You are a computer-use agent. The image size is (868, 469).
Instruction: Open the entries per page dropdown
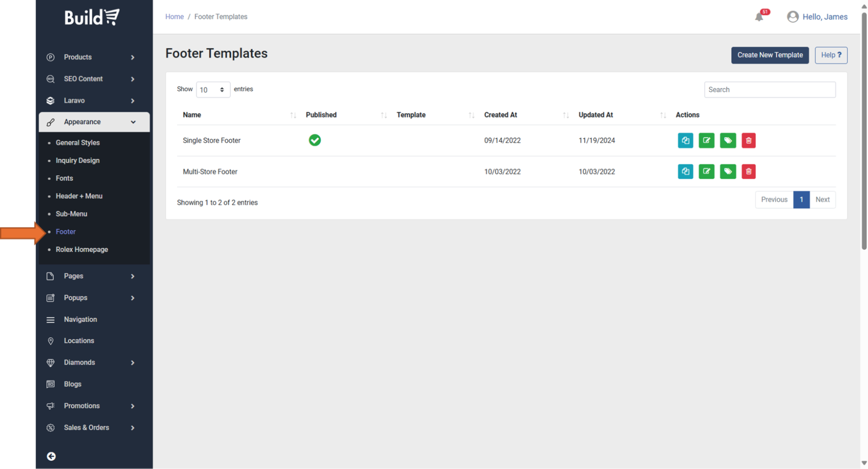coord(213,90)
